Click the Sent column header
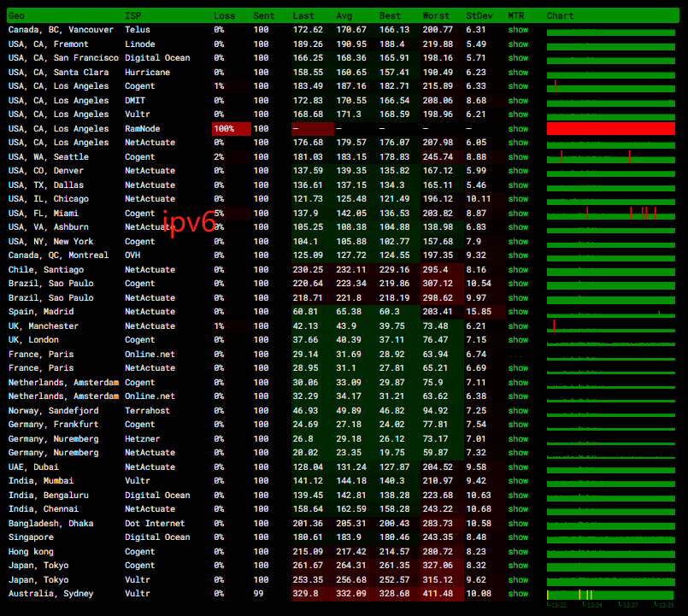The height and width of the screenshot is (616, 688). point(264,15)
